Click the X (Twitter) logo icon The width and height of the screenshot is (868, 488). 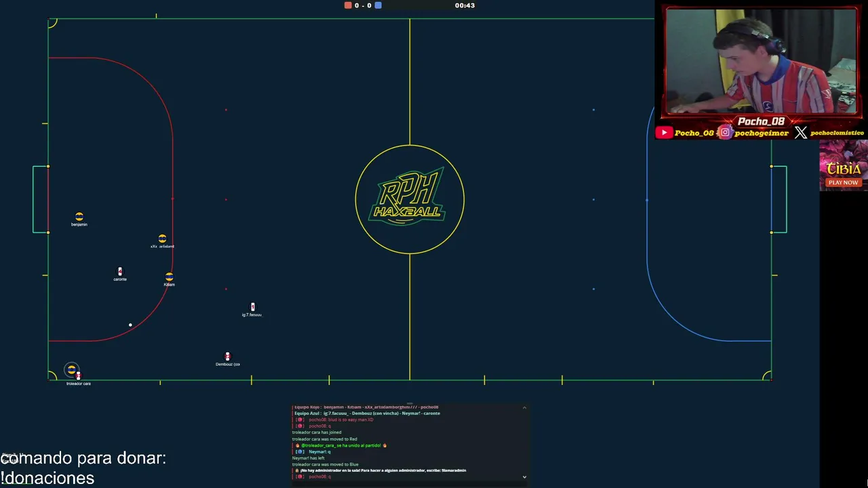click(x=801, y=133)
